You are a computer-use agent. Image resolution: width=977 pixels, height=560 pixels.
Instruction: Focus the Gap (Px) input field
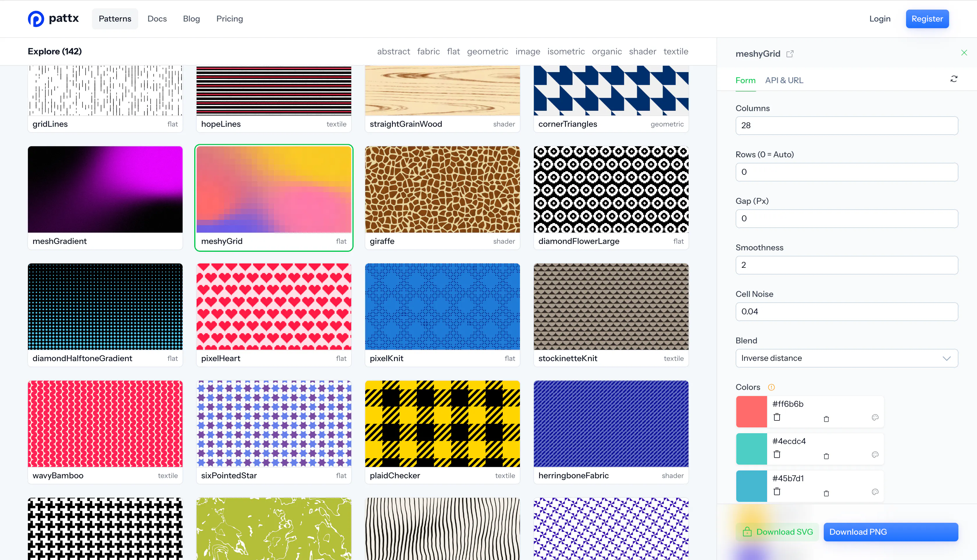pos(847,218)
